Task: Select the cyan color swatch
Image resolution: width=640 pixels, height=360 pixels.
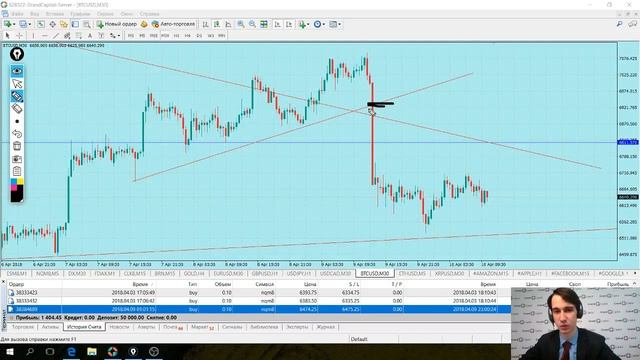Action: click(x=14, y=182)
